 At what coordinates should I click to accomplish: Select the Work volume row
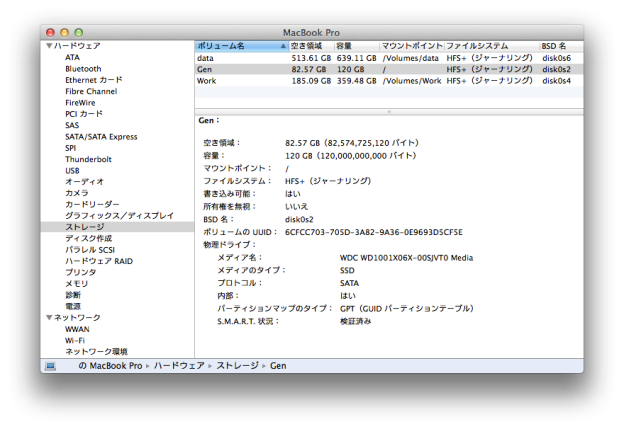tap(389, 81)
